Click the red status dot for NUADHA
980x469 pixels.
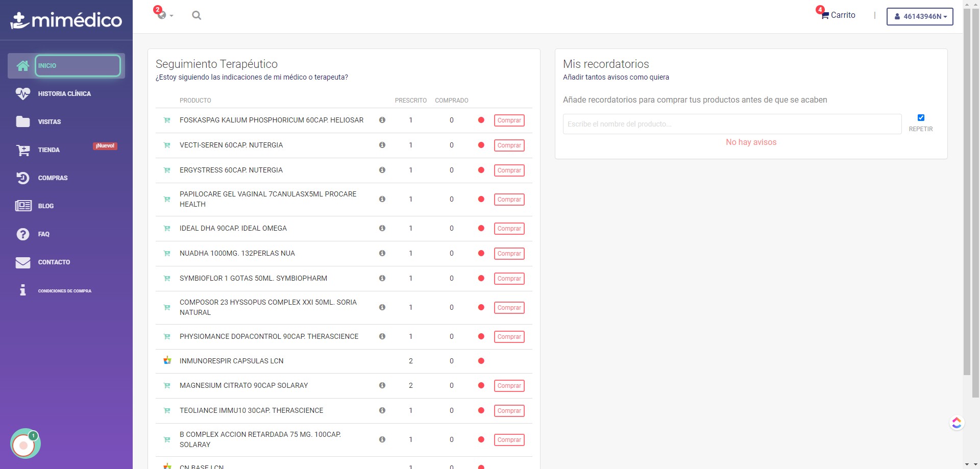(x=481, y=253)
